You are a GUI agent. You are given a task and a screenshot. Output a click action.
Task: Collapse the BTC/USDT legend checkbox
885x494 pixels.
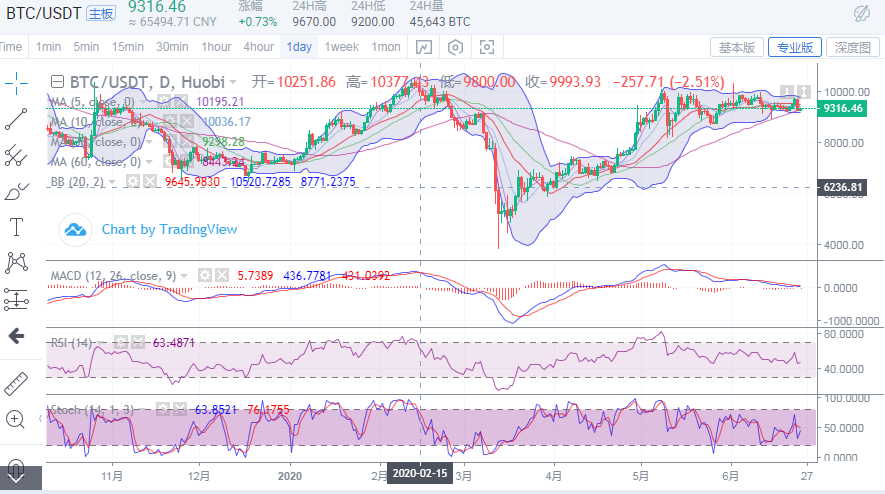pos(57,82)
